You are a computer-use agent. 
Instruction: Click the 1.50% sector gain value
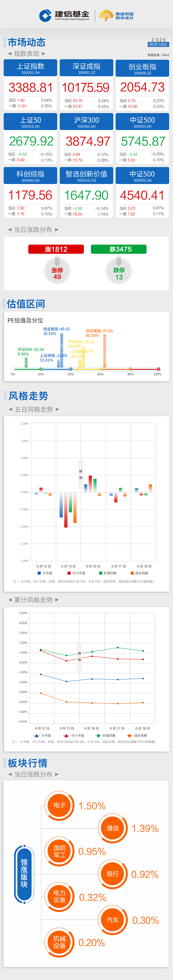(x=92, y=806)
